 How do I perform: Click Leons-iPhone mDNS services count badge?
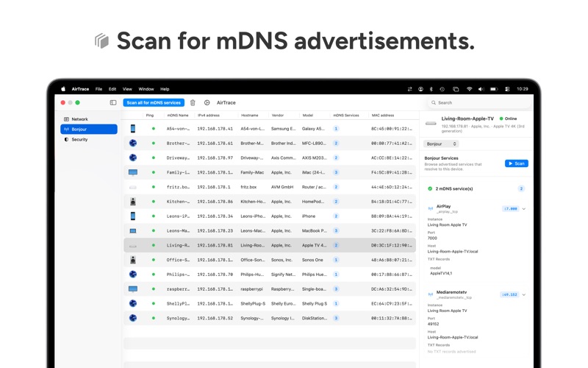click(x=336, y=216)
